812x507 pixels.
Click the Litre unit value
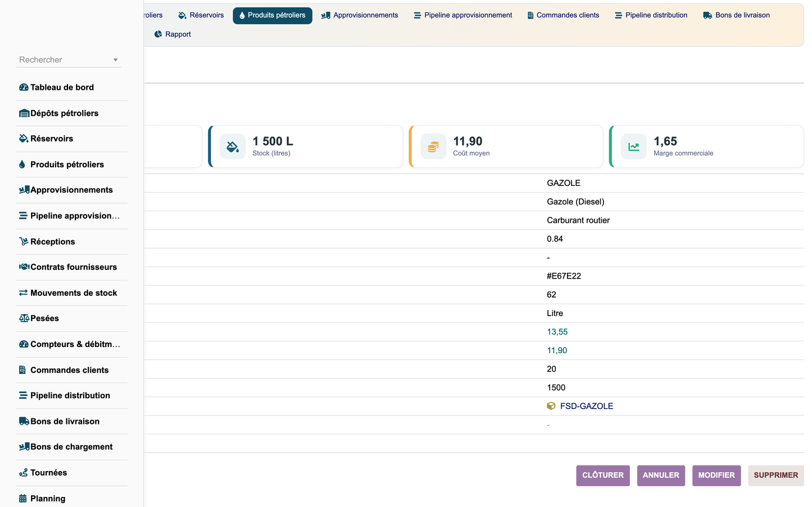tap(555, 313)
